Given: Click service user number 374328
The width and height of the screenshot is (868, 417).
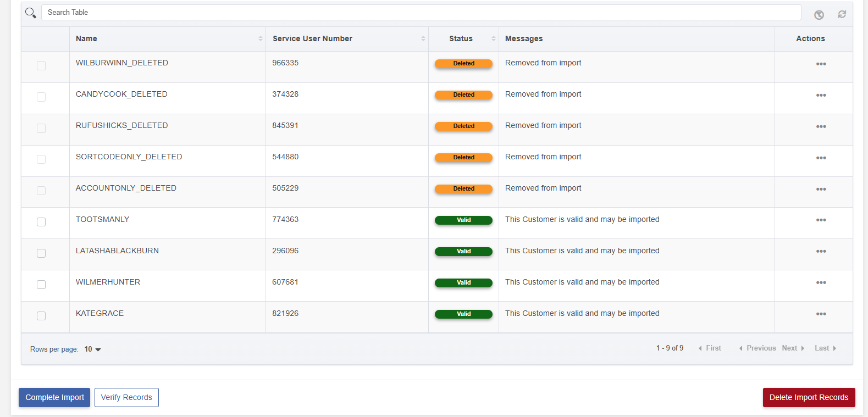Looking at the screenshot, I should coord(285,94).
